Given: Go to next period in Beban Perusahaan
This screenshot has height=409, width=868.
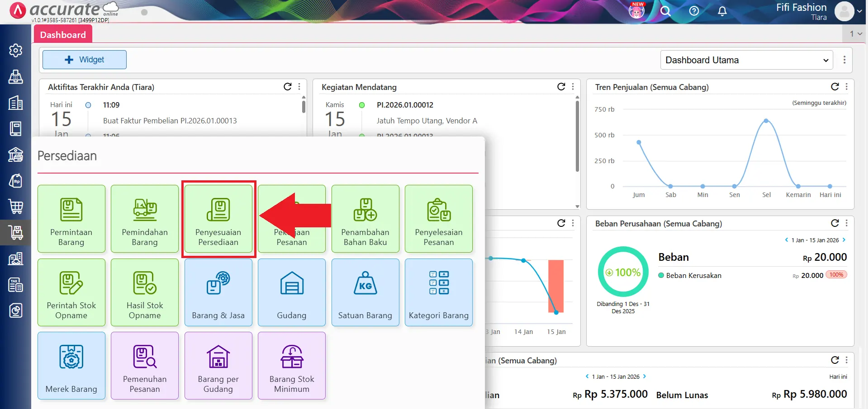Looking at the screenshot, I should pos(844,240).
